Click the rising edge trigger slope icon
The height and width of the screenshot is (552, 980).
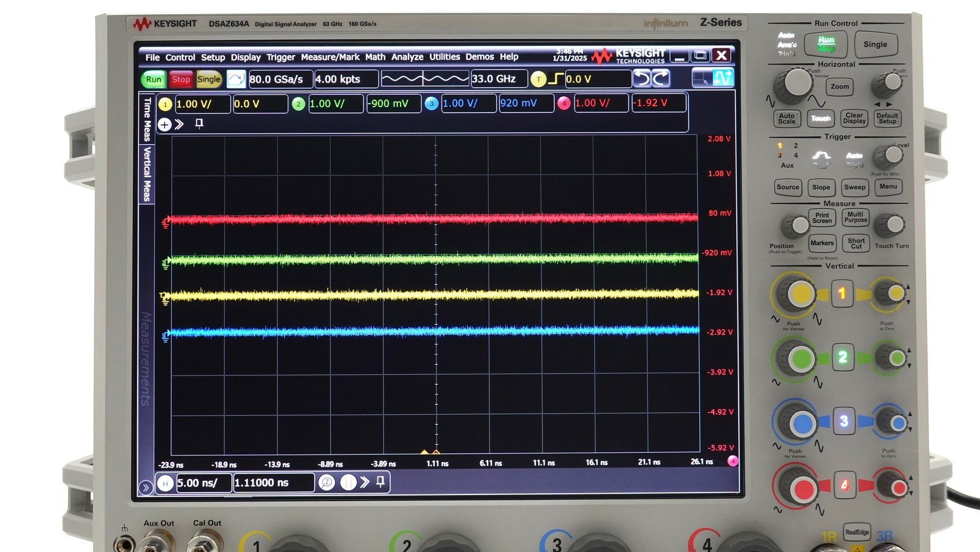556,78
